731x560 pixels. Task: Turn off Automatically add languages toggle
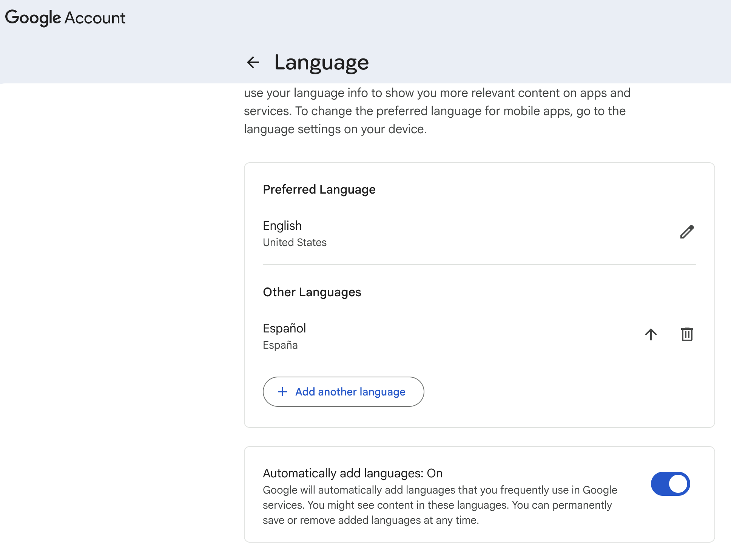click(670, 484)
